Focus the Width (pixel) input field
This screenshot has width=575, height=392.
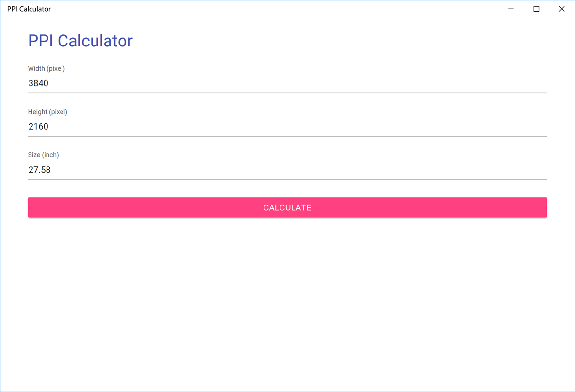(x=287, y=83)
